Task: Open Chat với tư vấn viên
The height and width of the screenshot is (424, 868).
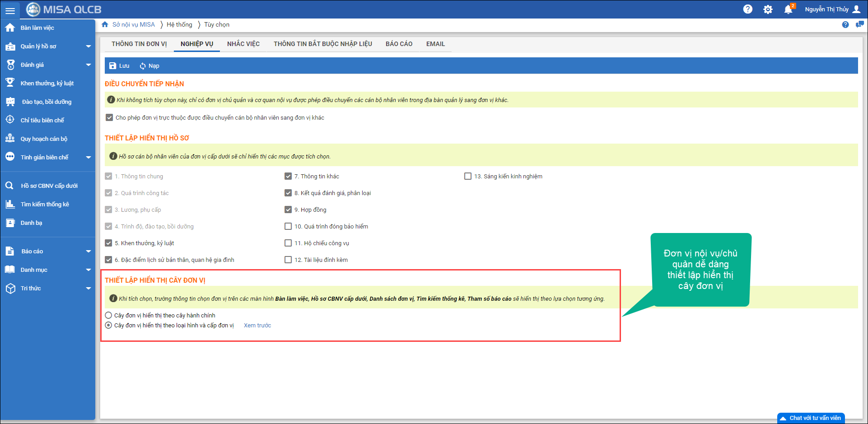Action: click(811, 418)
